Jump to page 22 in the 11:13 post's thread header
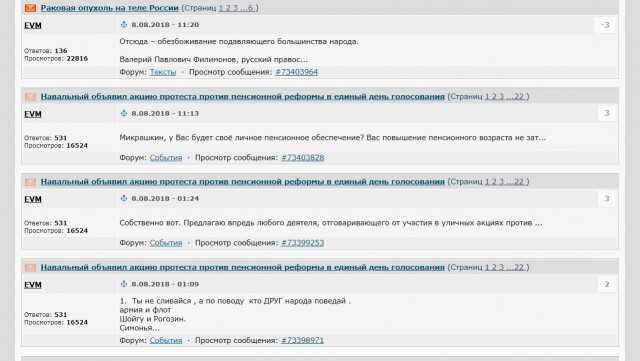 coord(519,97)
